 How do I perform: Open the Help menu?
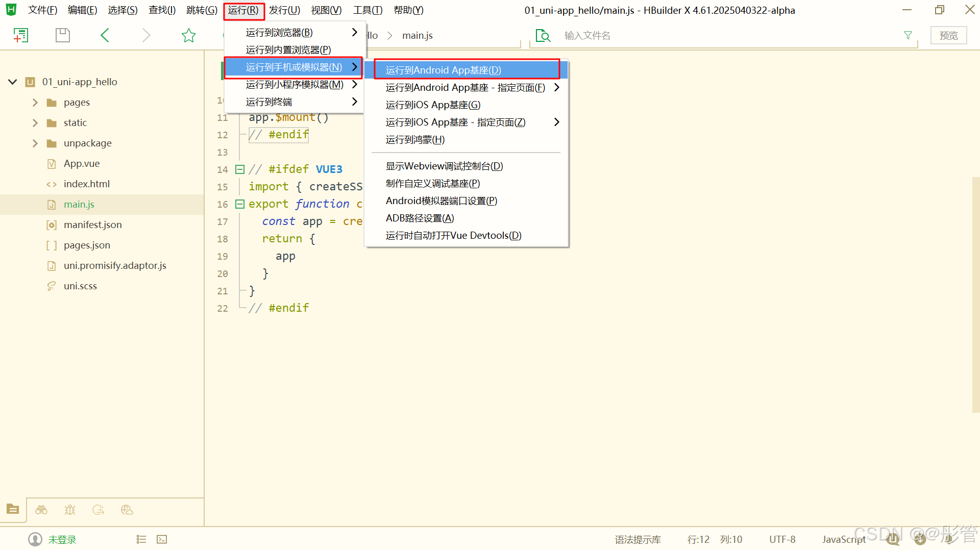[408, 10]
